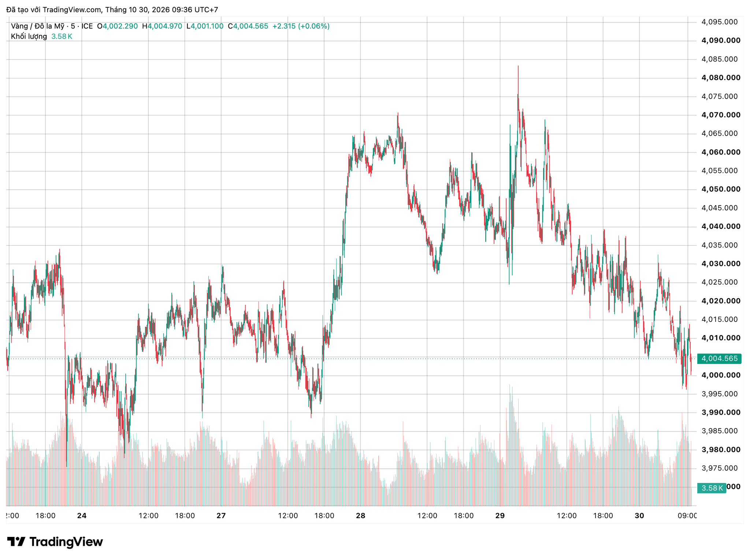Click the TradingView logo icon at bottom
This screenshot has width=750, height=560.
point(16,541)
